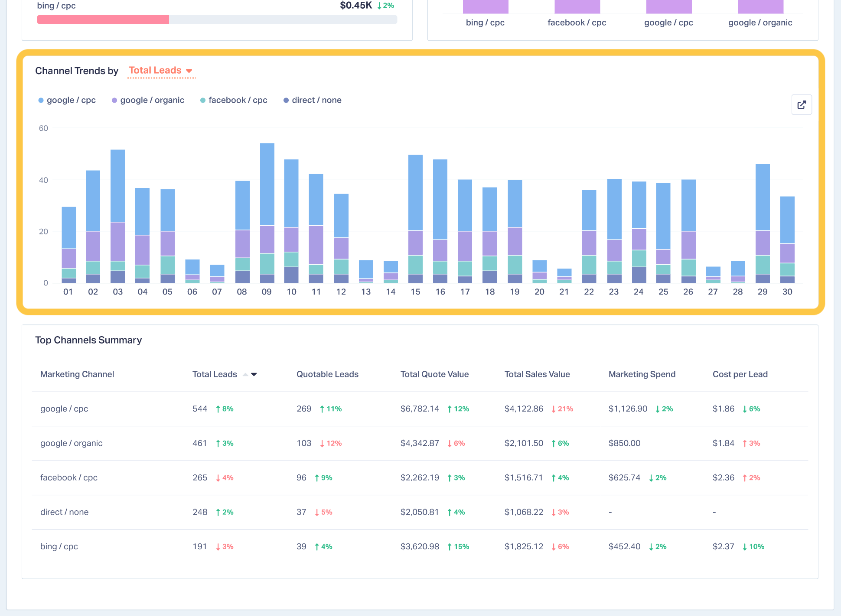Click the Cost per Lead column header
This screenshot has height=616, width=841.
tap(740, 374)
